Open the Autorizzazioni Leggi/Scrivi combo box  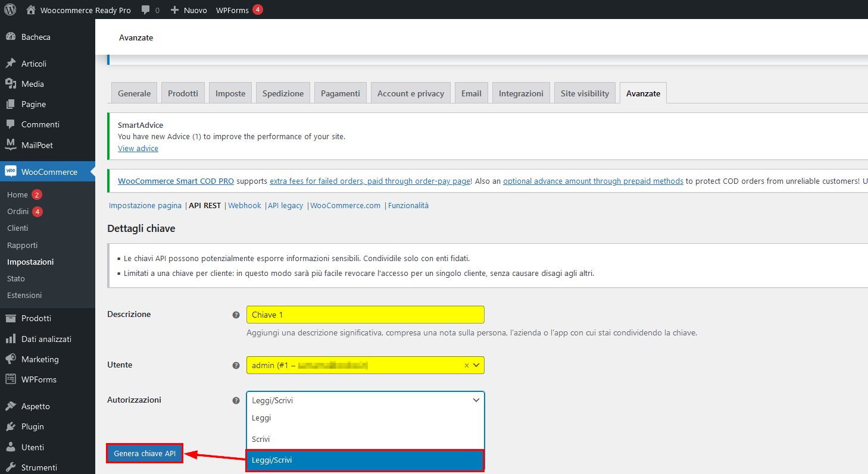366,400
